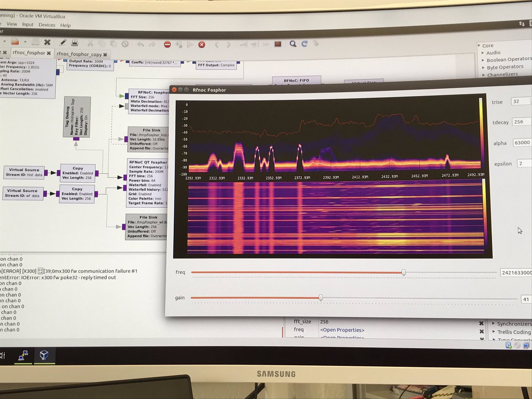Click the Cut scissors icon in toolbar
532x399 pixels.
click(x=90, y=43)
